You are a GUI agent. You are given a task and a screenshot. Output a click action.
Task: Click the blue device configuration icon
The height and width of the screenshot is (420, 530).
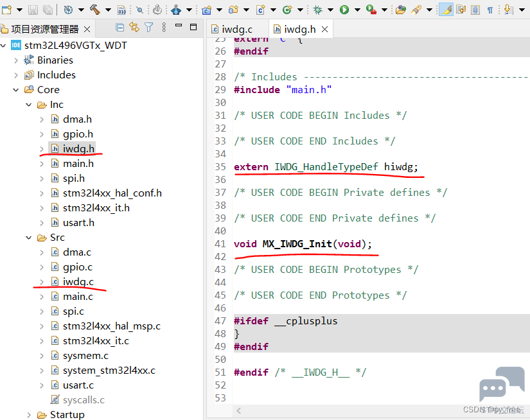click(176, 10)
